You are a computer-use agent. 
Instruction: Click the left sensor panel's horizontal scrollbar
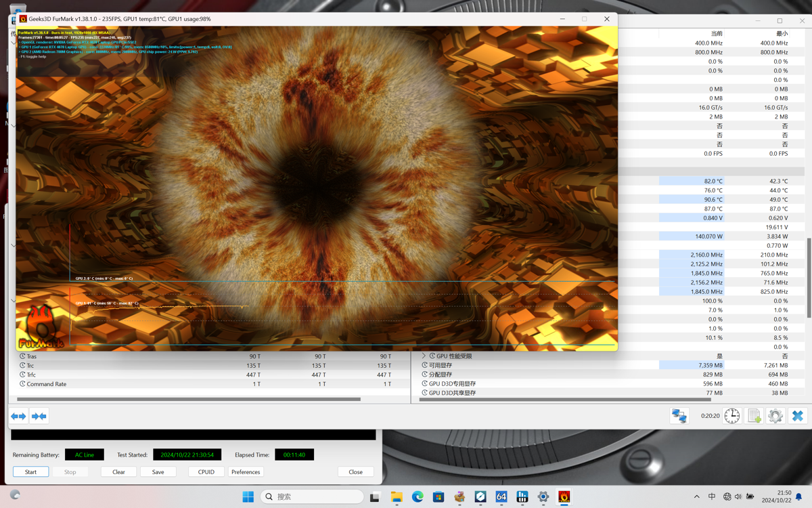(189, 400)
